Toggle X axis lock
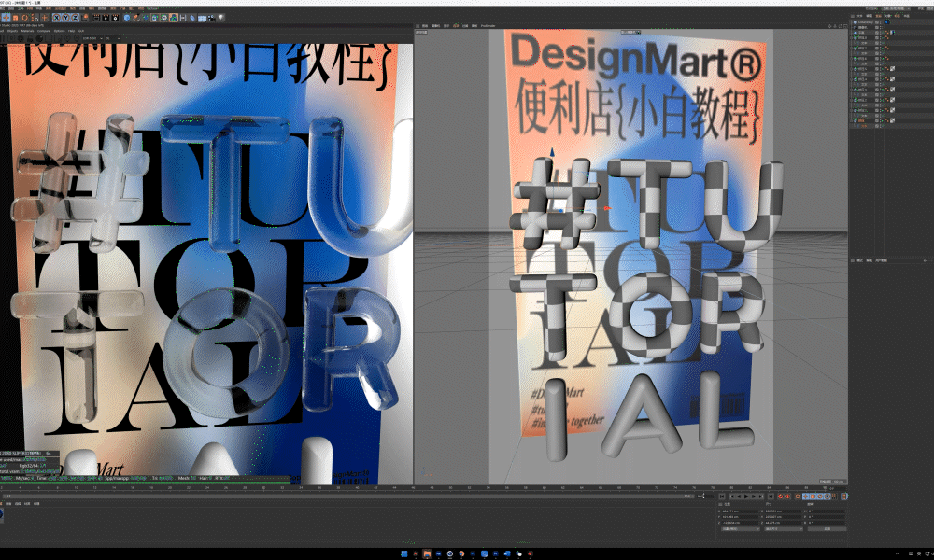The width and height of the screenshot is (934, 560). pyautogui.click(x=57, y=18)
